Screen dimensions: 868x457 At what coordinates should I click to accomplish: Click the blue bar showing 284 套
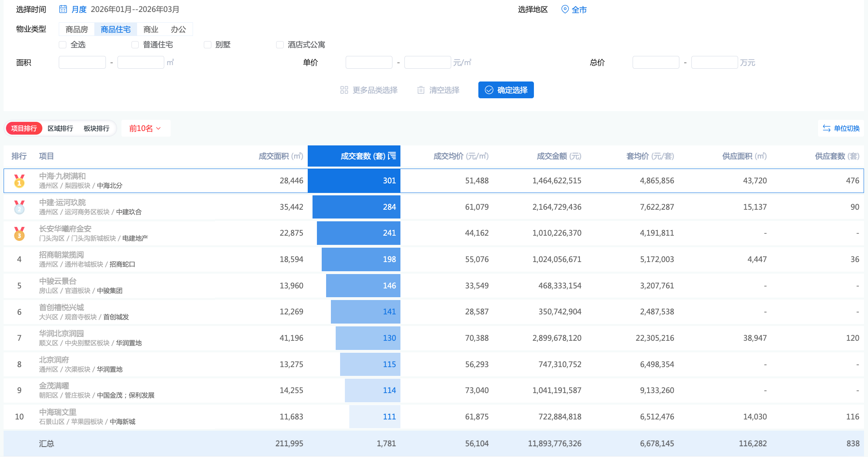356,207
